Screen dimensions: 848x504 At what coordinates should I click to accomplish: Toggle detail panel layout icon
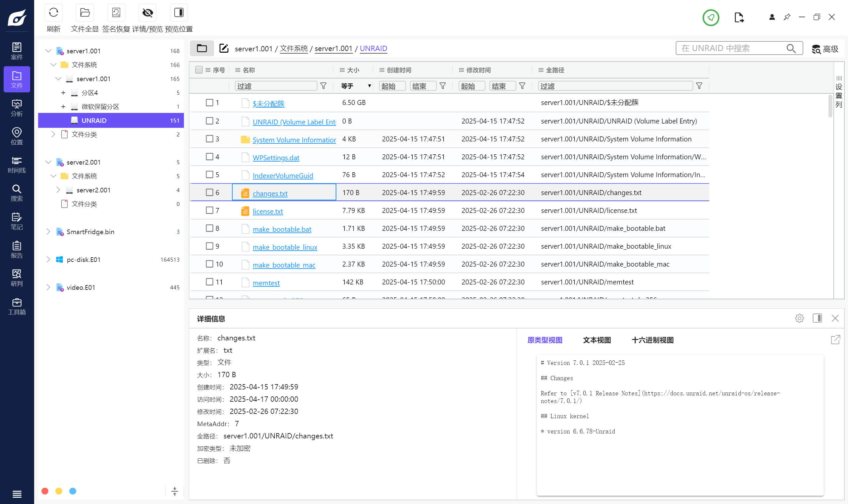point(817,318)
